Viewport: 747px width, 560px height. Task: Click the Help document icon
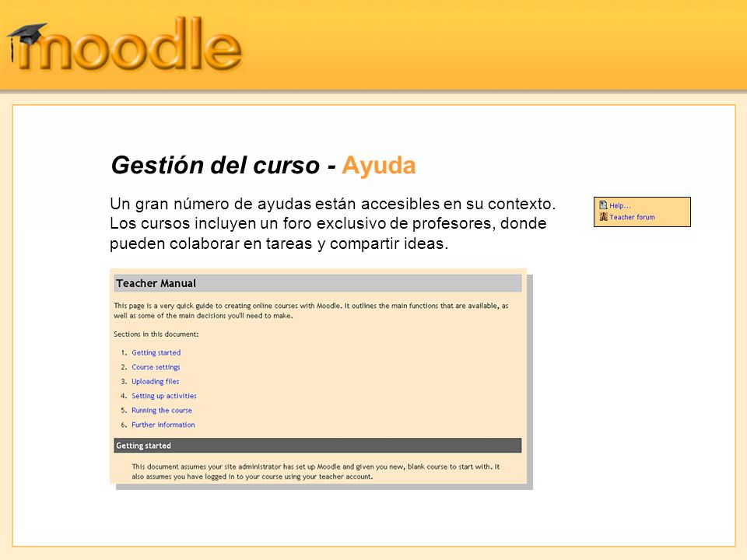click(603, 205)
